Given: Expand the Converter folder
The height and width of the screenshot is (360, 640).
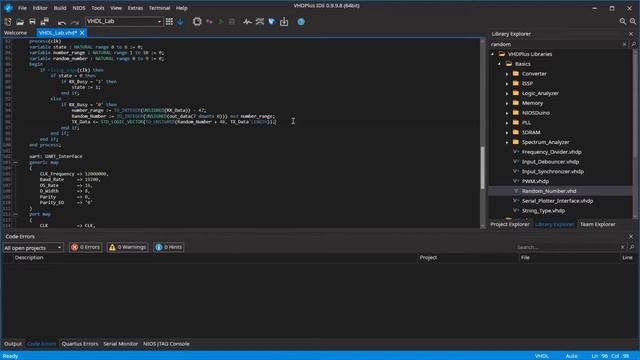Looking at the screenshot, I should pyautogui.click(x=507, y=74).
